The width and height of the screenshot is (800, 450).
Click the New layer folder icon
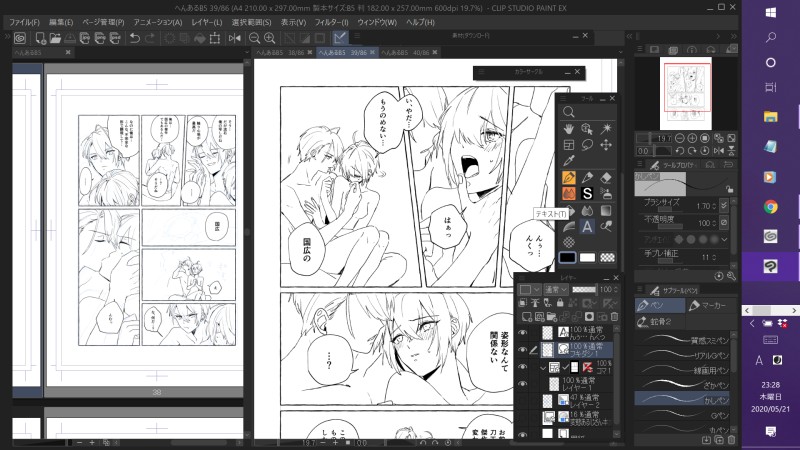tap(552, 317)
